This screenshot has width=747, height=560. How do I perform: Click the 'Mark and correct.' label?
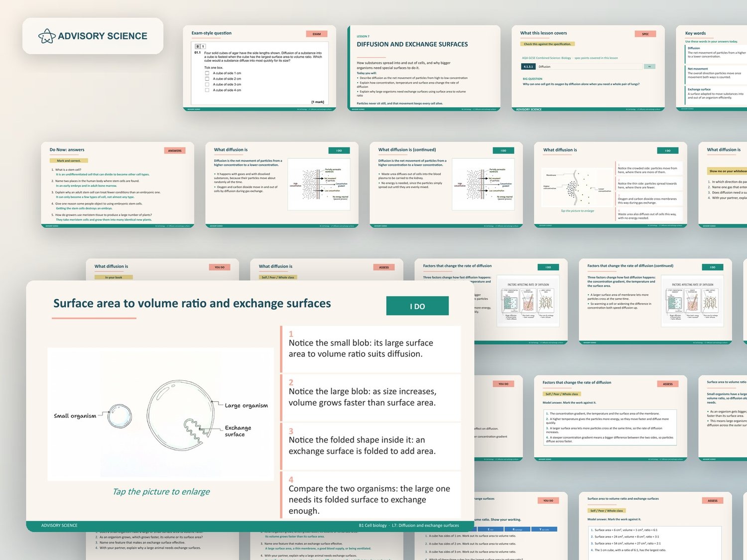tap(69, 161)
